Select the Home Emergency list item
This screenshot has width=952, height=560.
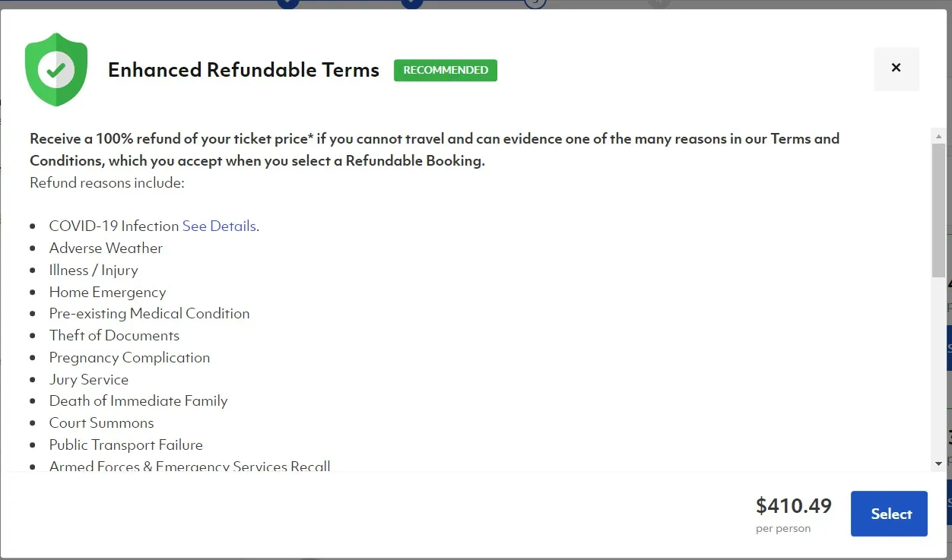pos(107,292)
